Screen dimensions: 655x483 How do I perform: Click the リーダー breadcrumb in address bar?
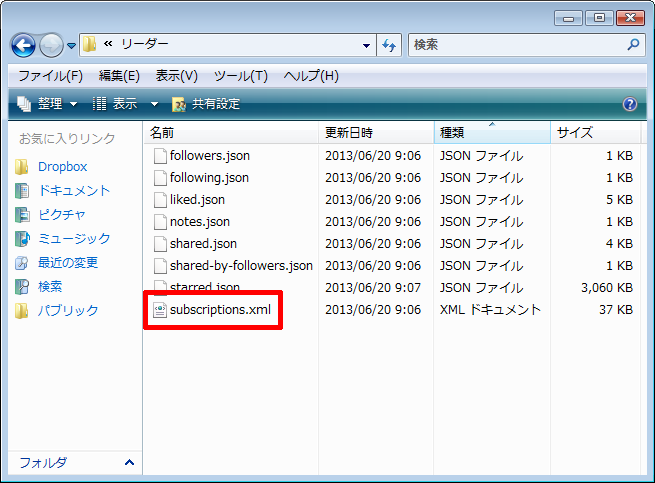[145, 44]
